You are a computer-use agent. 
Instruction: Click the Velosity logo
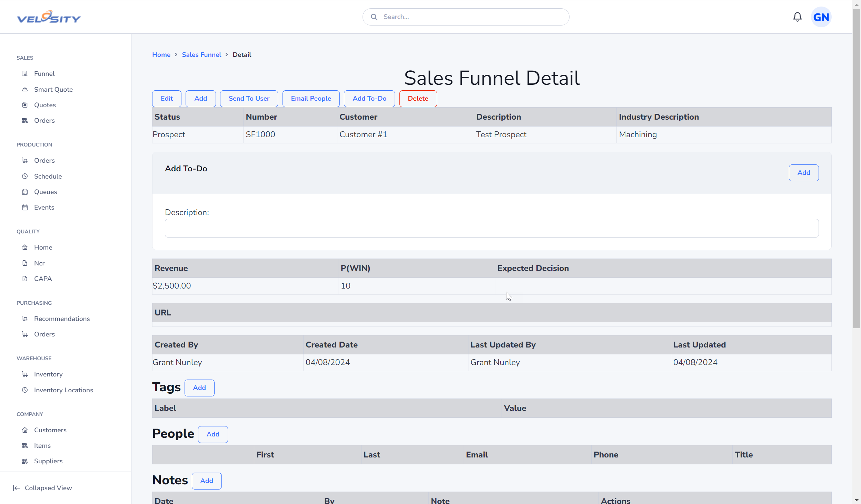pos(49,17)
